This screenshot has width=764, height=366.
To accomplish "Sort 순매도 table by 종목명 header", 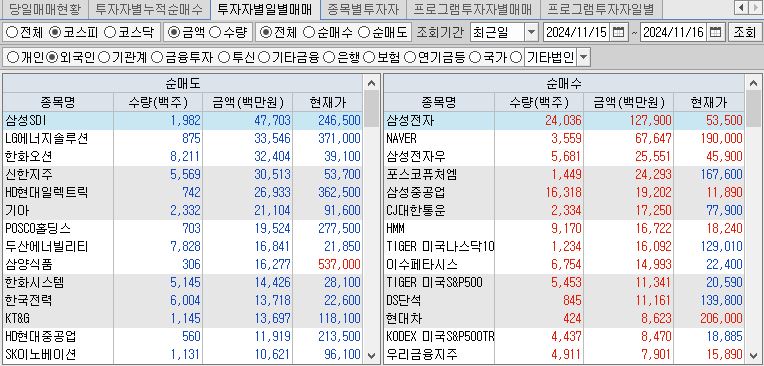I will pos(58,102).
